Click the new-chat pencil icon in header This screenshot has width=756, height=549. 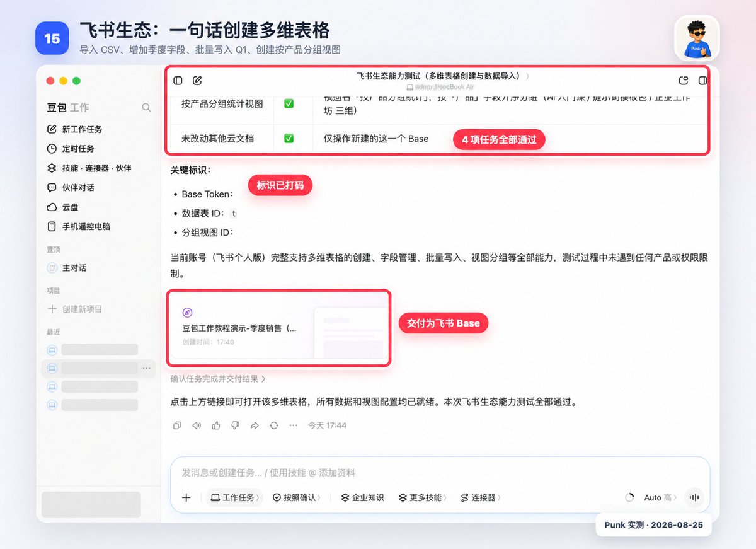[x=197, y=81]
